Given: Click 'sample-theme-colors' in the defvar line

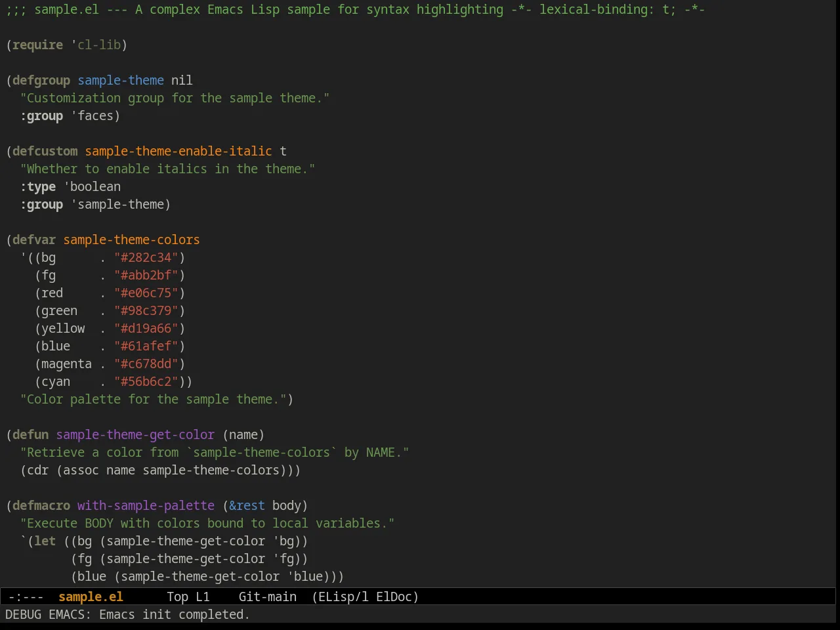Looking at the screenshot, I should pyautogui.click(x=131, y=240).
